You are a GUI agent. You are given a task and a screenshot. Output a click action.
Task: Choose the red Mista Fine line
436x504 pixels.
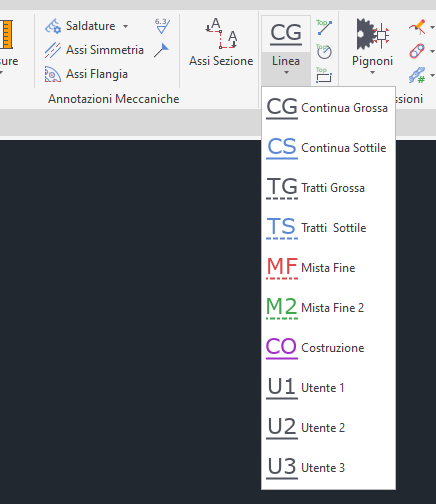point(328,268)
